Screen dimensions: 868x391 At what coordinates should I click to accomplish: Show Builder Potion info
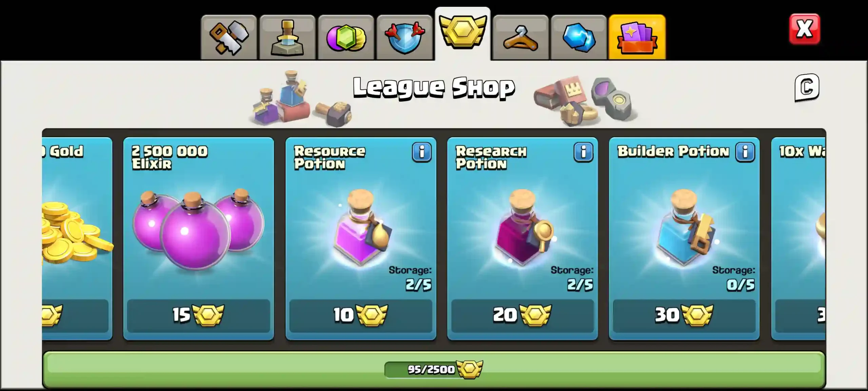(745, 152)
